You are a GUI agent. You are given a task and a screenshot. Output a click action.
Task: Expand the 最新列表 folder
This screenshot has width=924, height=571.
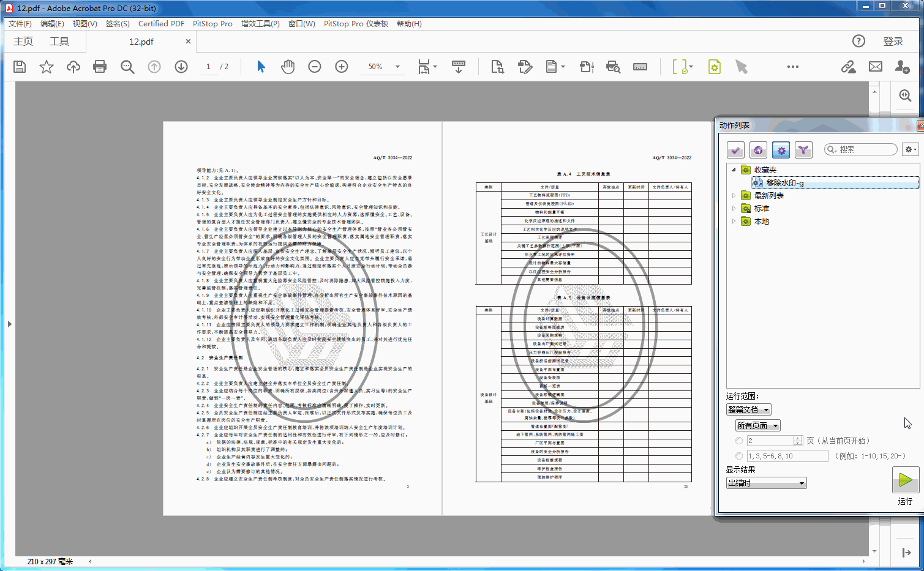734,195
